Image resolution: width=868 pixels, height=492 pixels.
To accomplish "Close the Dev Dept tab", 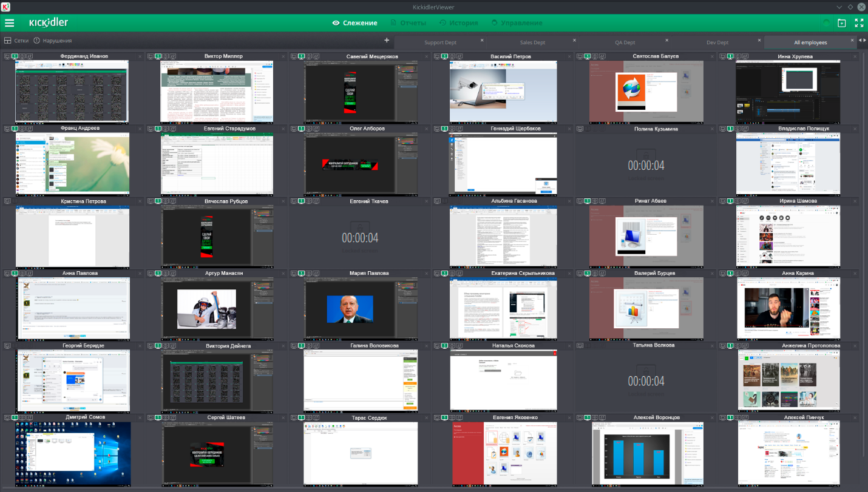I will coord(761,40).
